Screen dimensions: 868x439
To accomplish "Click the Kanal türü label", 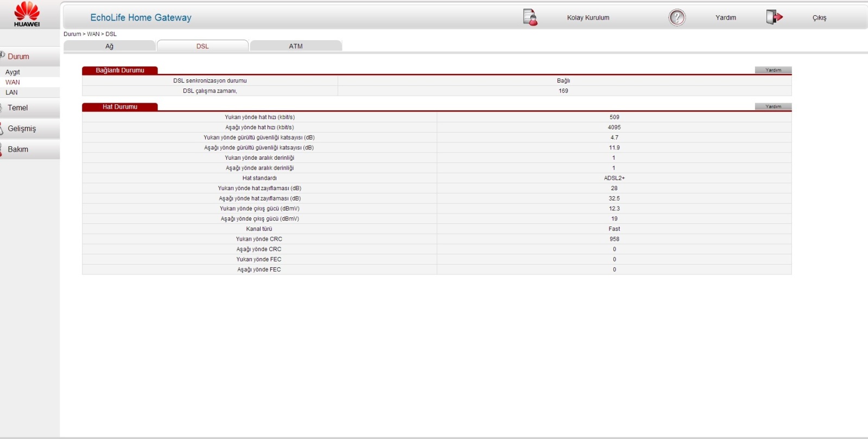I will point(259,229).
